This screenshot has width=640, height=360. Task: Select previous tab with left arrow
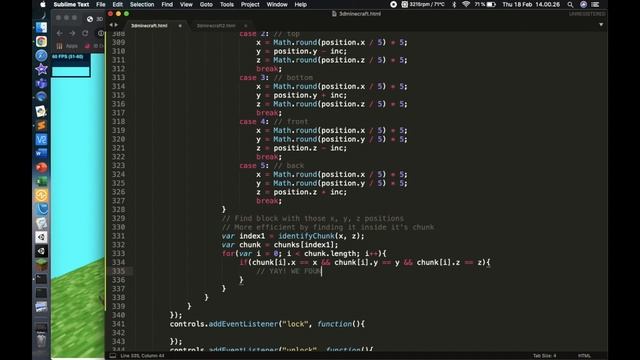111,25
